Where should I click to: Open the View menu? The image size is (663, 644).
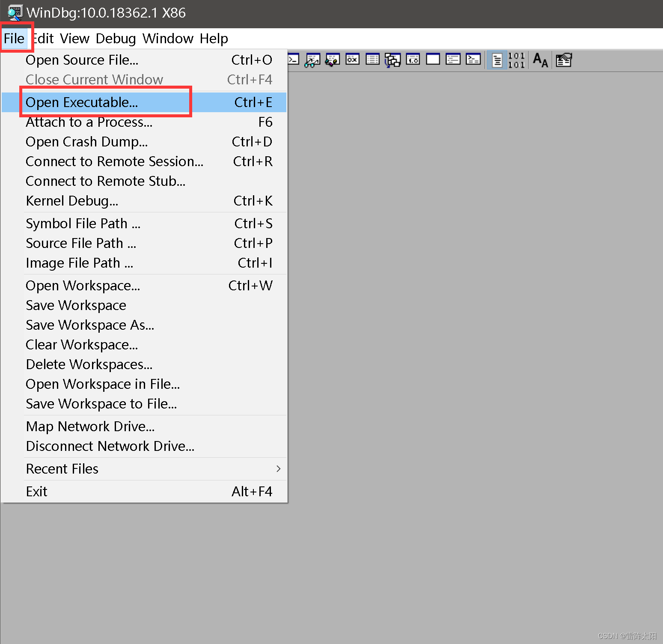click(74, 39)
